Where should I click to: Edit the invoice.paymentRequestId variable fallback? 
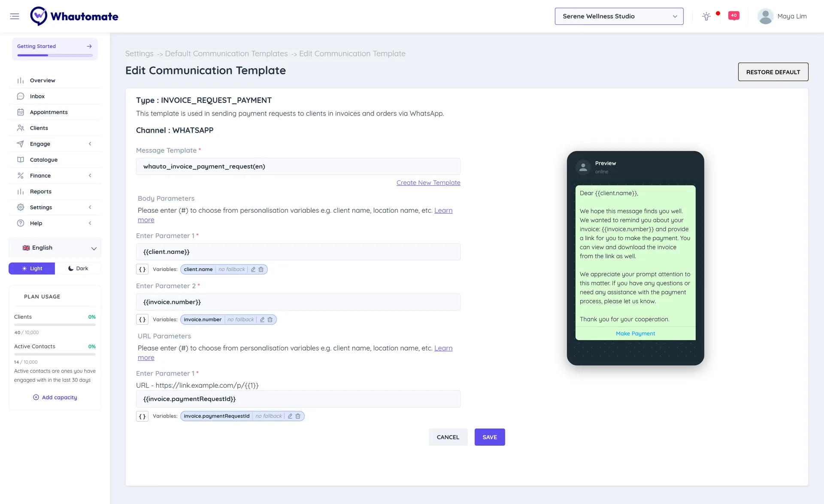[290, 416]
